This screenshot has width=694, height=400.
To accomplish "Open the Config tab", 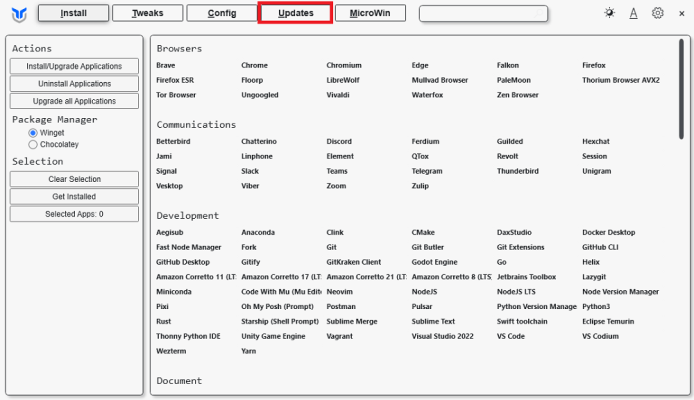I will (222, 13).
